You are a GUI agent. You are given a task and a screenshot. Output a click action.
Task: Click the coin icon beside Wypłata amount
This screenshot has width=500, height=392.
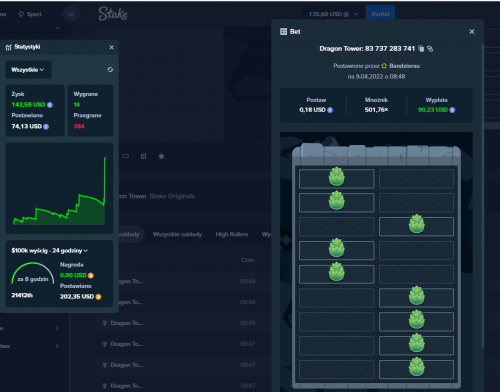tap(452, 110)
